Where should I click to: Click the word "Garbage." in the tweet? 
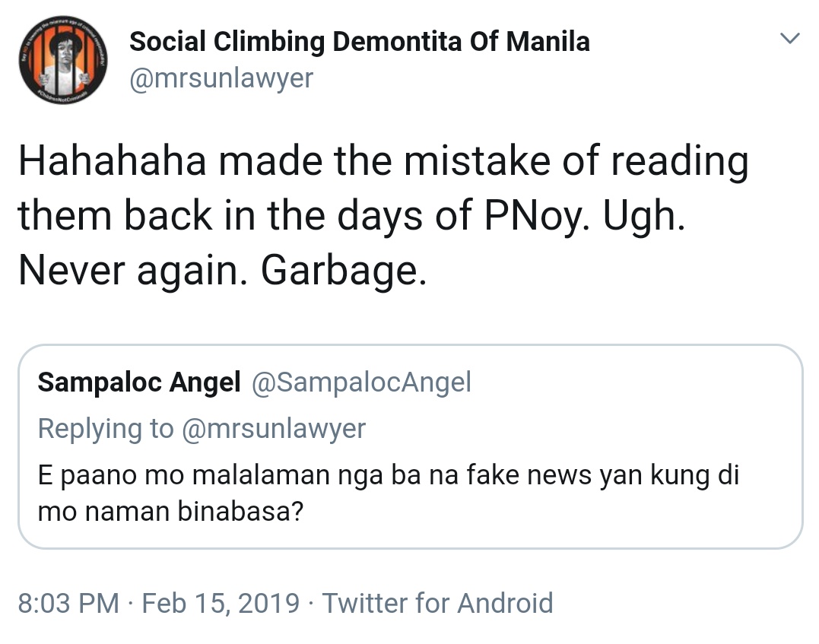click(x=343, y=271)
